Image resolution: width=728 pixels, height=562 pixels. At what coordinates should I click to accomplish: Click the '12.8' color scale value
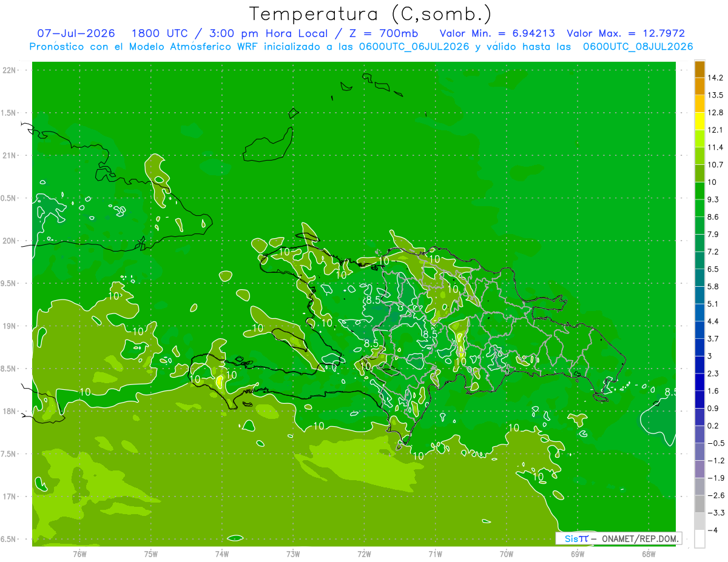click(716, 113)
